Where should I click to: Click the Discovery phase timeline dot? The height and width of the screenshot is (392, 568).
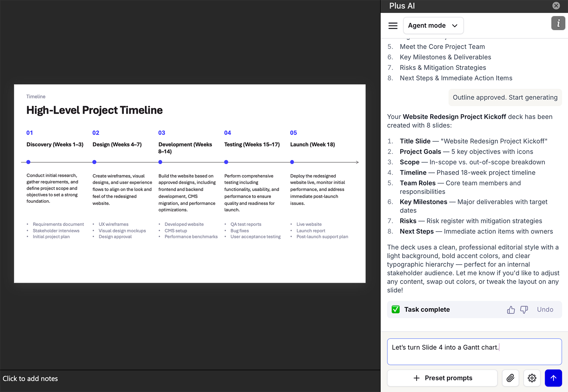click(28, 162)
